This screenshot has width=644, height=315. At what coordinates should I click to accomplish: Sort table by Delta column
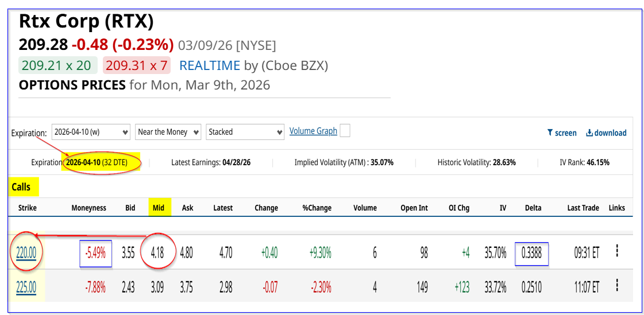(533, 208)
